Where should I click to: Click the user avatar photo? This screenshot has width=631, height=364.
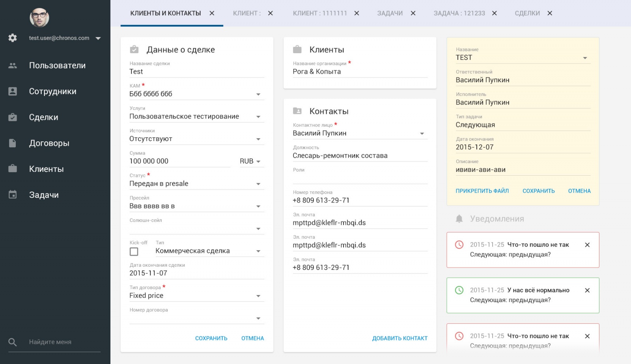(39, 17)
